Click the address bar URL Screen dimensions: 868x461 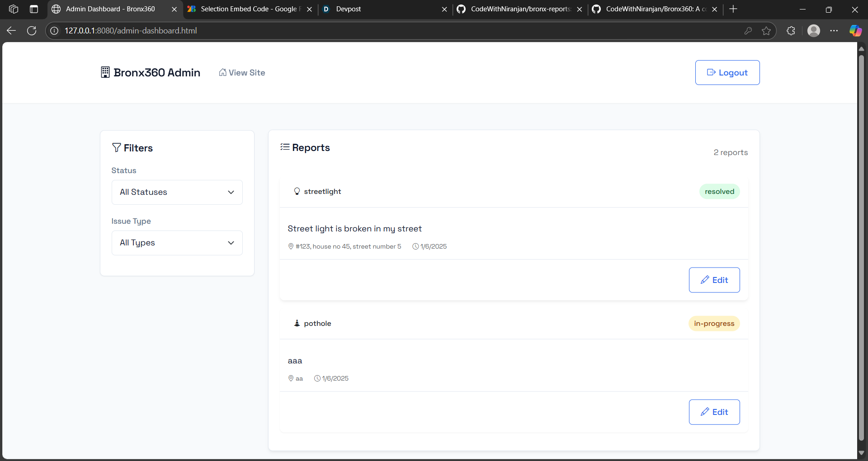pos(131,31)
